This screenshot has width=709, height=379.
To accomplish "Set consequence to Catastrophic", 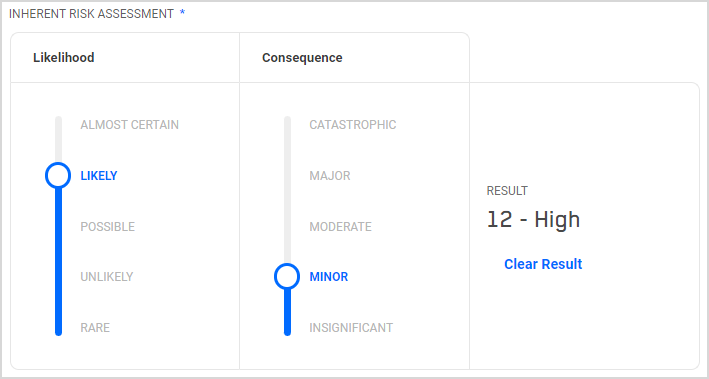I will click(x=353, y=125).
